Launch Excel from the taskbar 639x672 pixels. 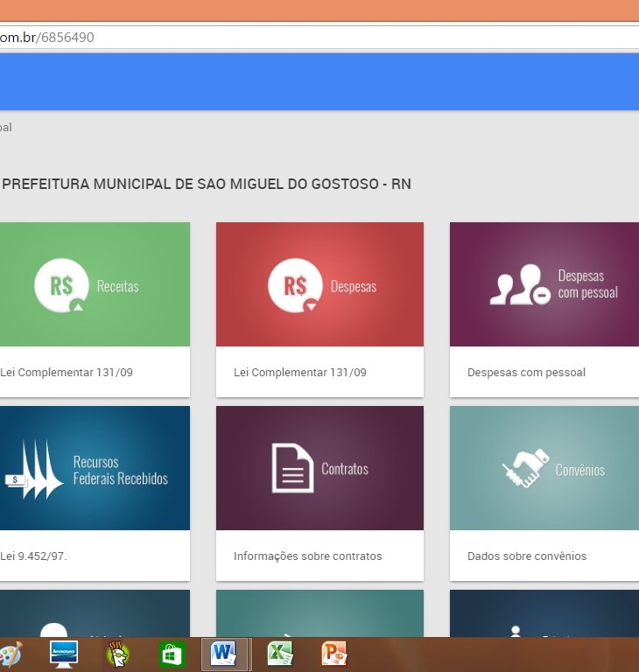279,654
